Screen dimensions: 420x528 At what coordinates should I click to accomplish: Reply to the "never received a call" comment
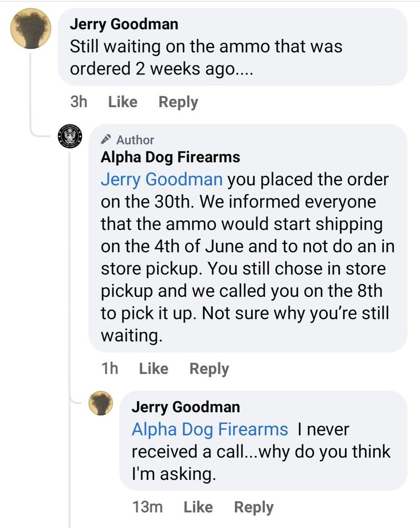coord(254,507)
